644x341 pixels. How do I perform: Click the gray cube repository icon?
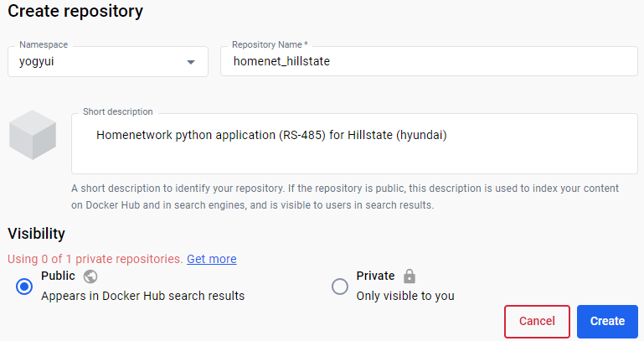33,134
